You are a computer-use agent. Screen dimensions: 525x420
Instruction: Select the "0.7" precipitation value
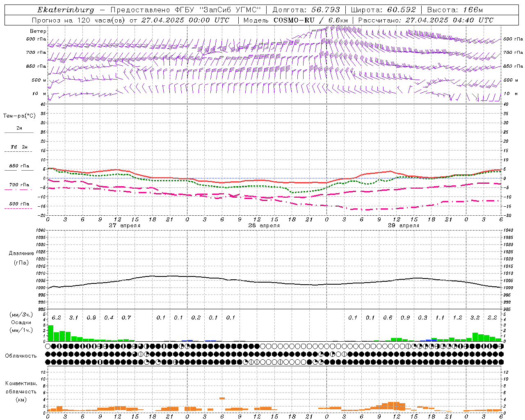126,318
